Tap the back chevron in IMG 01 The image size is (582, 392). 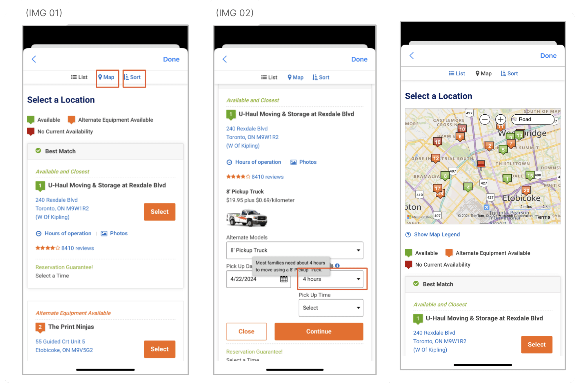(x=34, y=59)
